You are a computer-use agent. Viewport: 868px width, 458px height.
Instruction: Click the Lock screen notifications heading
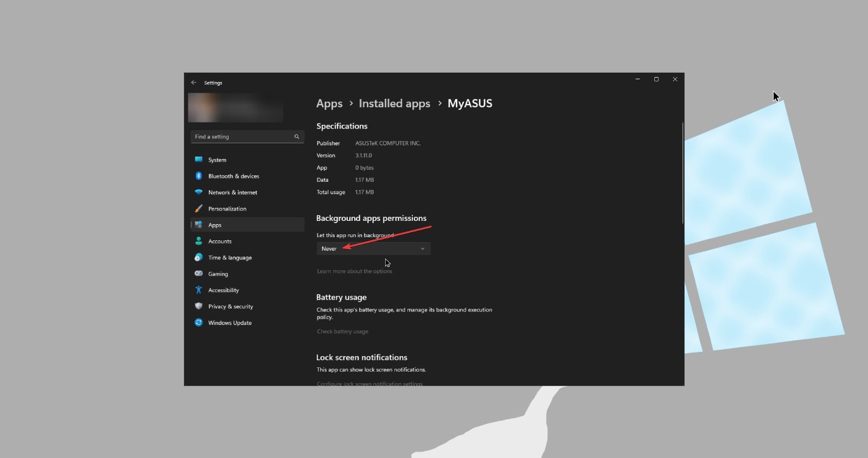[362, 358]
